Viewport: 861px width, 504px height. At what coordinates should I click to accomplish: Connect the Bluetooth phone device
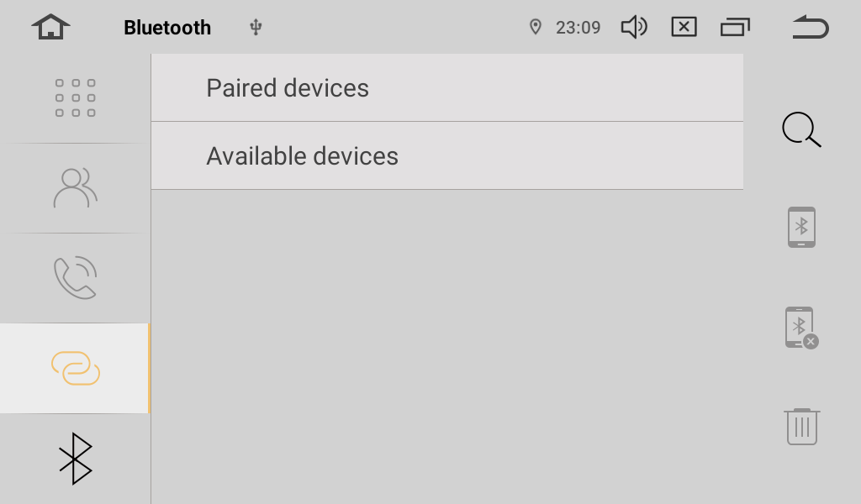pos(801,227)
